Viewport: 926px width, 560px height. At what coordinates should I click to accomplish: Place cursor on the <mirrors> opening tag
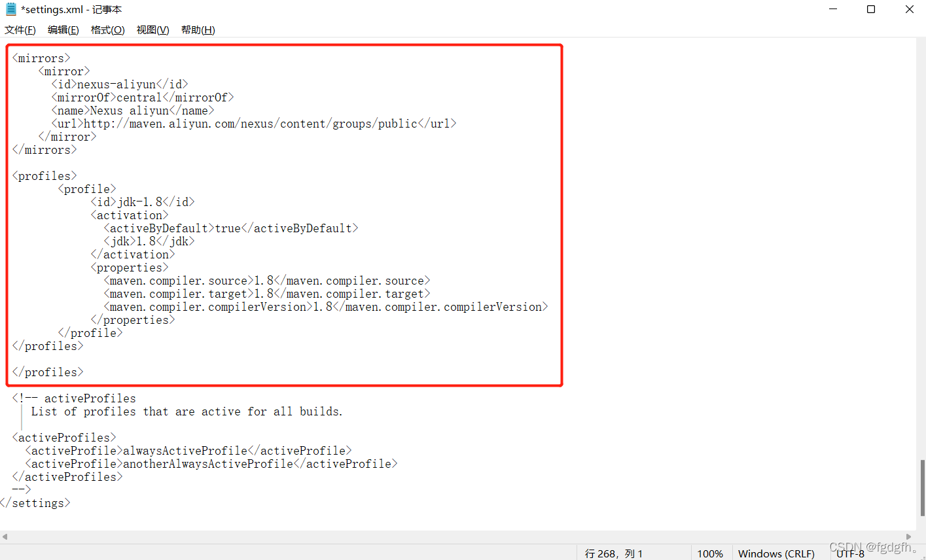[41, 58]
